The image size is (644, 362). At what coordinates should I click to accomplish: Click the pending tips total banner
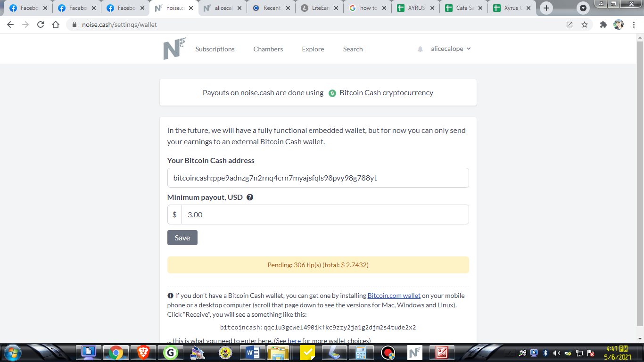[318, 265]
